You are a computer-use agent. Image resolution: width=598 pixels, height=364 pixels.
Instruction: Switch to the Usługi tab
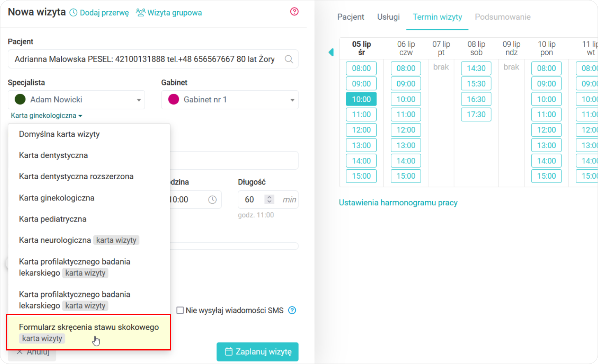(x=388, y=17)
